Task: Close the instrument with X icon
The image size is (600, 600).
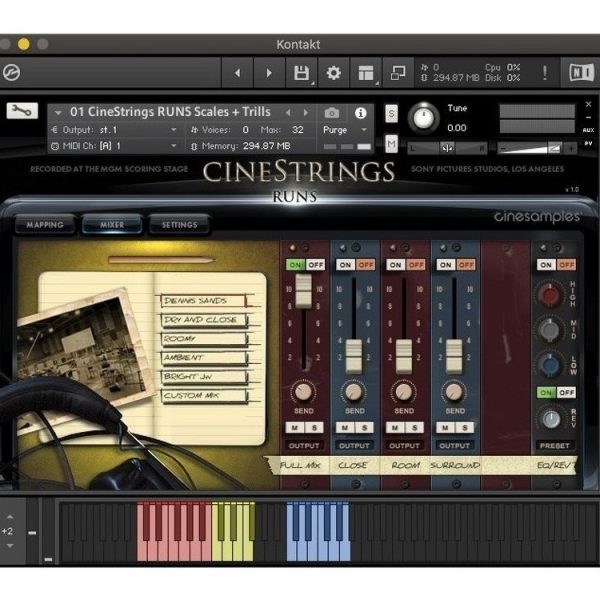Action: [x=589, y=104]
